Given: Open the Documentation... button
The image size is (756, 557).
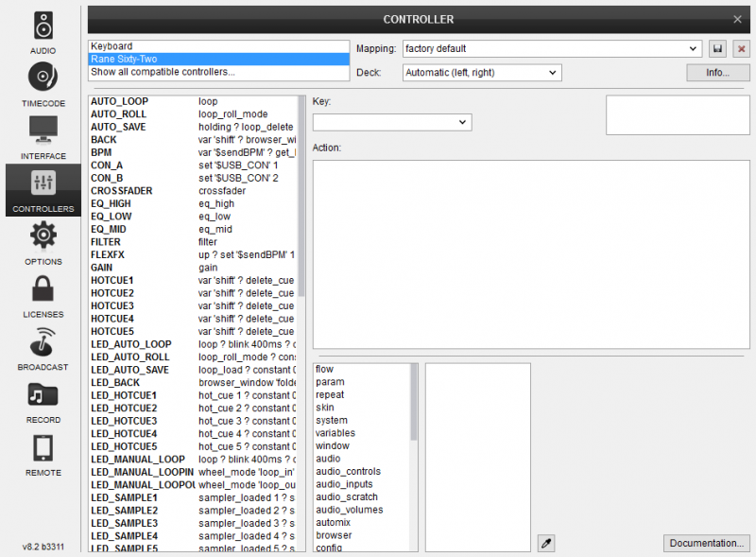Looking at the screenshot, I should 706,544.
